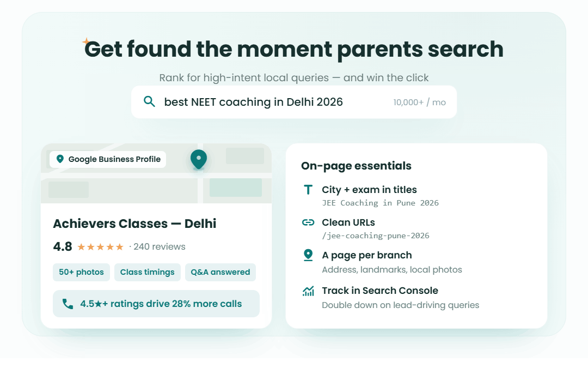Open the 240 reviews link
This screenshot has height=368, width=588.
[160, 247]
